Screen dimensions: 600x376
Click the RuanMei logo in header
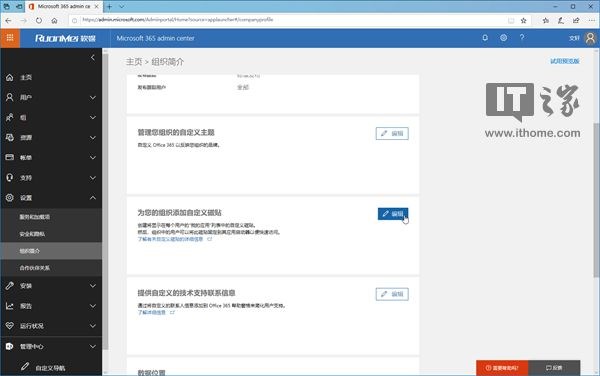coord(65,38)
